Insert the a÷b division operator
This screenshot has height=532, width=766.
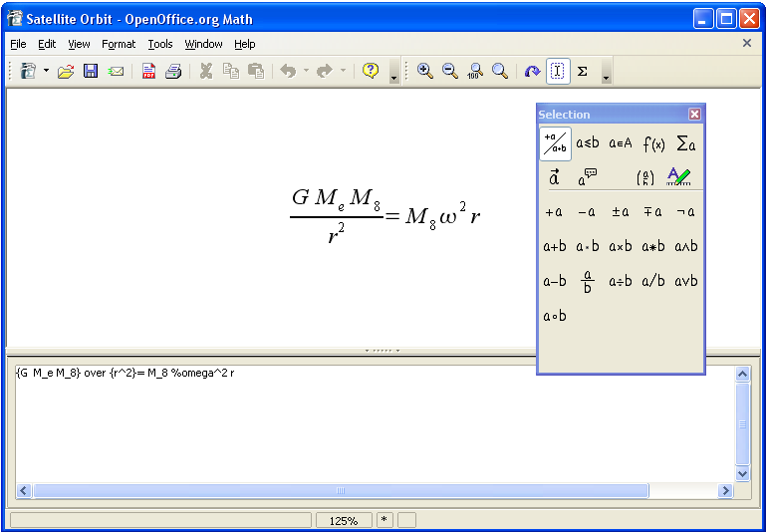(621, 281)
